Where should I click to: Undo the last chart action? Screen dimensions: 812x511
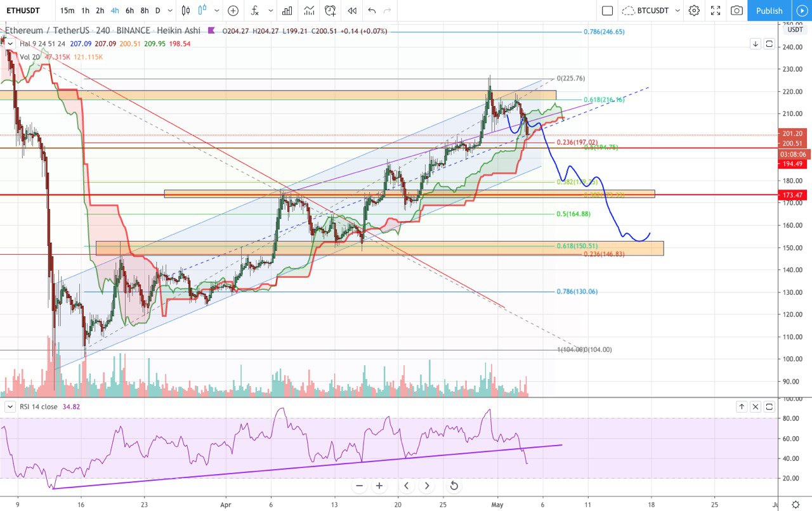click(x=372, y=10)
